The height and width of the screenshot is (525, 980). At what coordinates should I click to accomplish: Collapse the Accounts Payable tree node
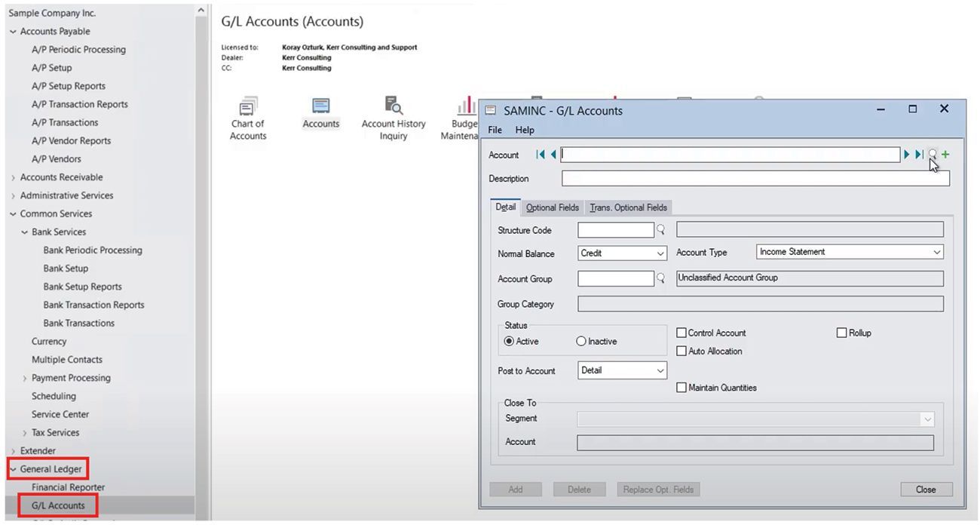[x=14, y=32]
